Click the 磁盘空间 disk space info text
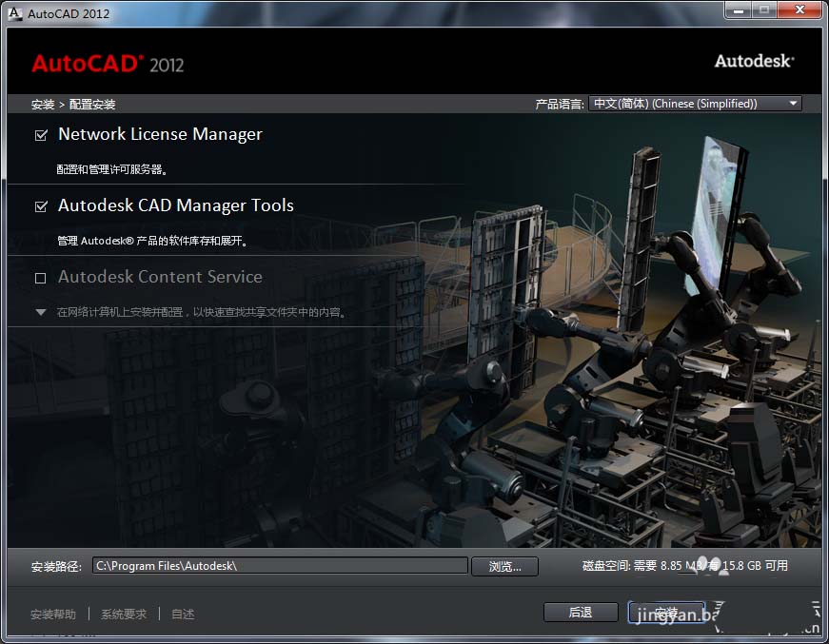The height and width of the screenshot is (644, 829). coord(684,566)
